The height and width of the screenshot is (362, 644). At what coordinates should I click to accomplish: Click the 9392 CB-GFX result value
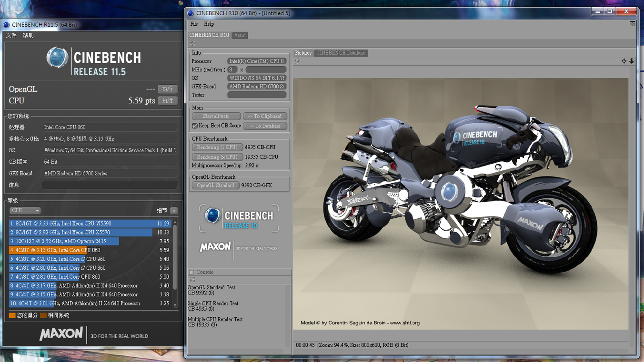[256, 186]
